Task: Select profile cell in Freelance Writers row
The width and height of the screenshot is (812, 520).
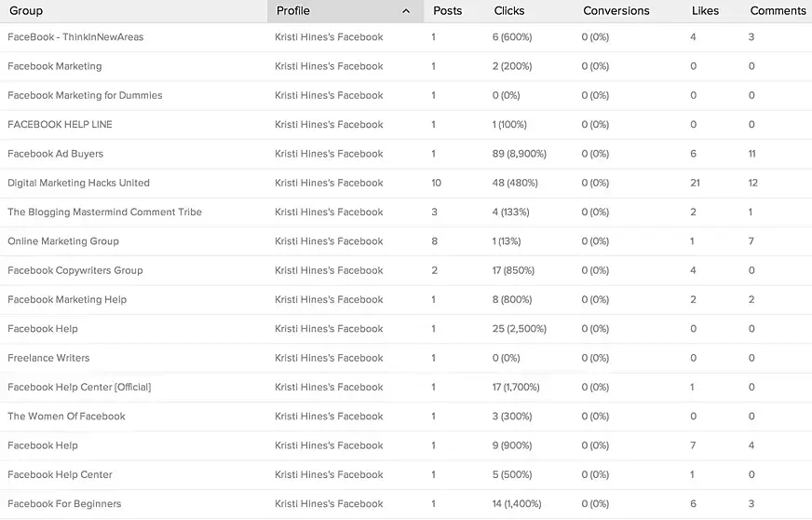Action: coord(329,358)
